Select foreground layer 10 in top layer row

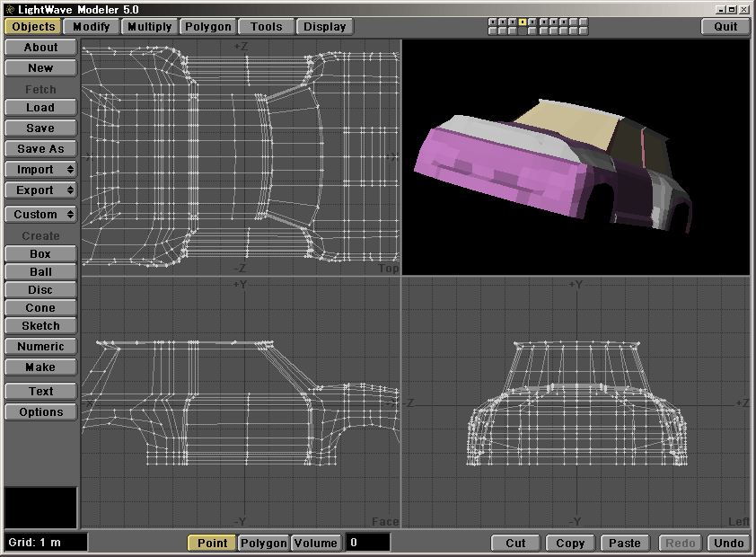point(584,22)
